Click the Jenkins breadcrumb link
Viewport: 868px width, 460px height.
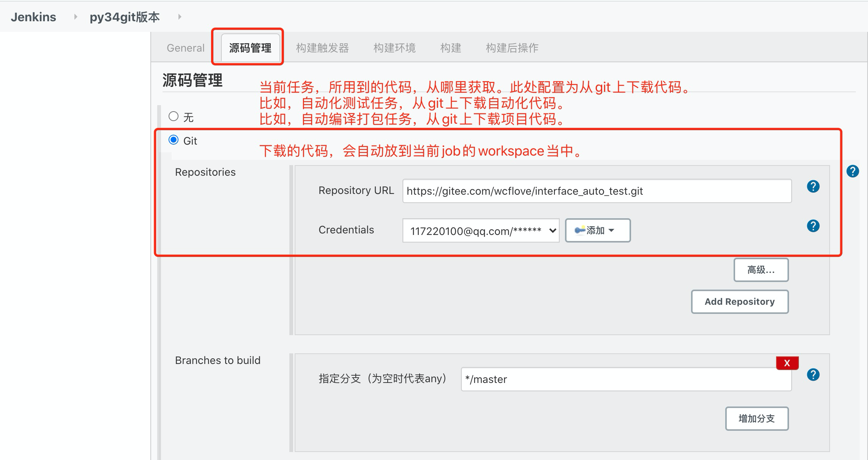click(x=33, y=17)
